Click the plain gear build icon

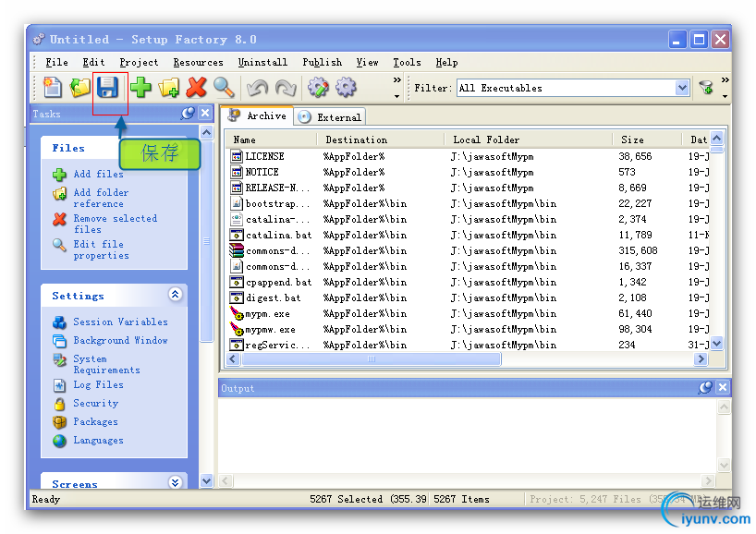click(x=346, y=88)
